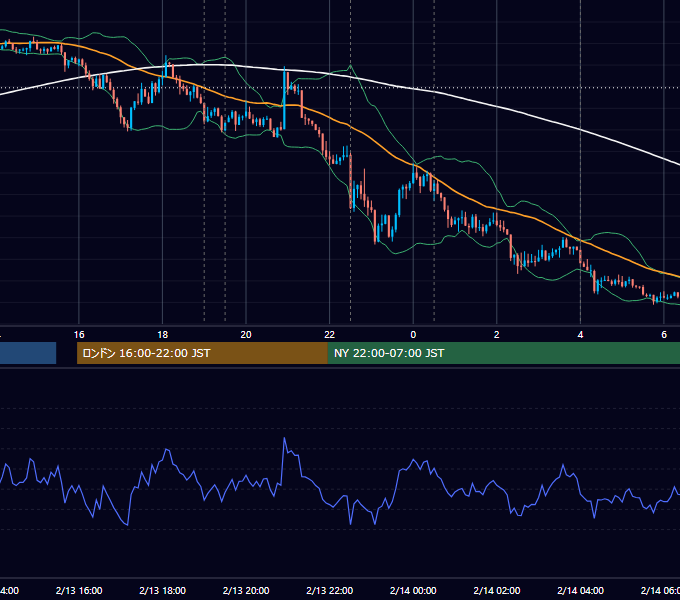Click the '16' hour label on upper time axis

pos(79,335)
